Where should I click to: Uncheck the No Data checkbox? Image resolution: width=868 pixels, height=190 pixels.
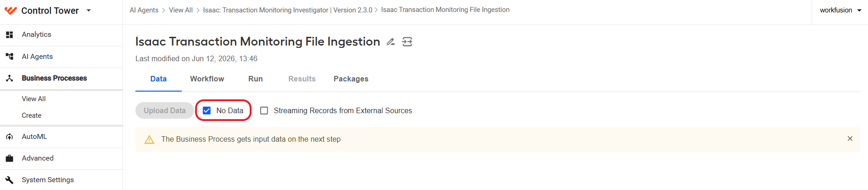[x=207, y=110]
